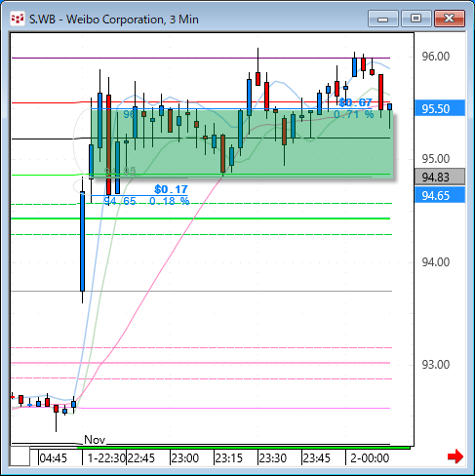The image size is (475, 476).
Task: Click the 94.83 gray price label
Action: point(440,178)
